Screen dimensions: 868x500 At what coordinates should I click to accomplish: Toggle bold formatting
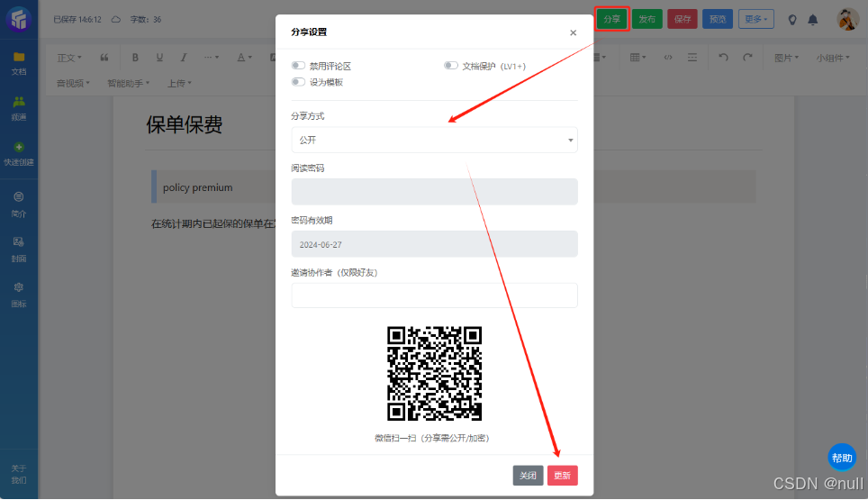pos(135,58)
